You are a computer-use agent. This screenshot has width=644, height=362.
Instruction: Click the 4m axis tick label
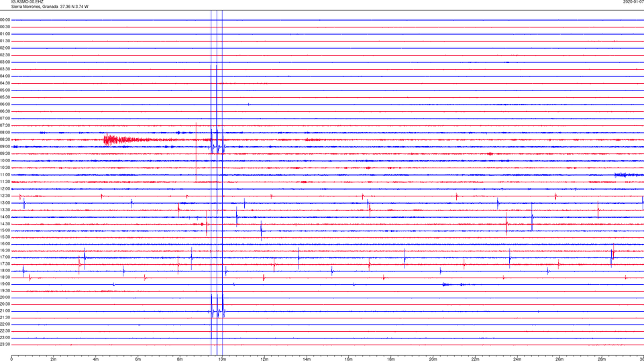(96, 359)
